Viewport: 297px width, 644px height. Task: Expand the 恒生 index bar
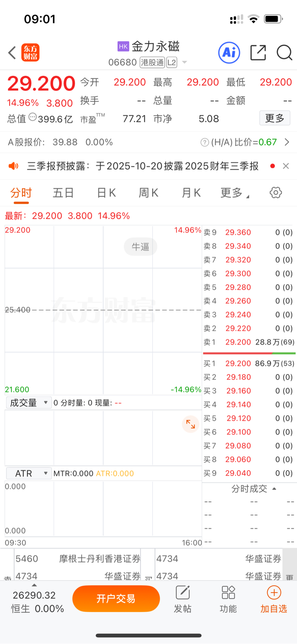pyautogui.click(x=34, y=585)
